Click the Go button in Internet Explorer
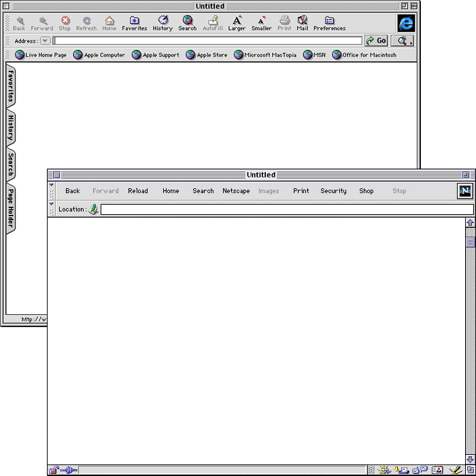Screen dimensions: 476x476 (x=376, y=41)
